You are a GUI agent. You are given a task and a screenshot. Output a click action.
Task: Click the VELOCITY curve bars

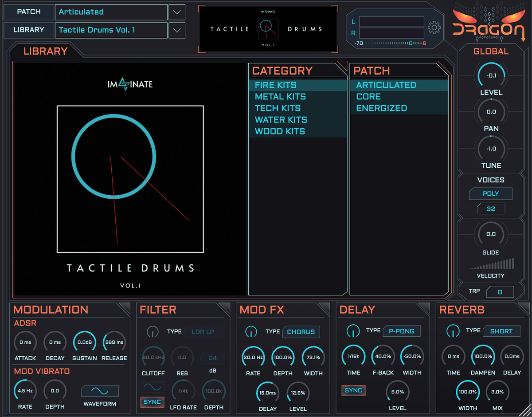point(491,264)
